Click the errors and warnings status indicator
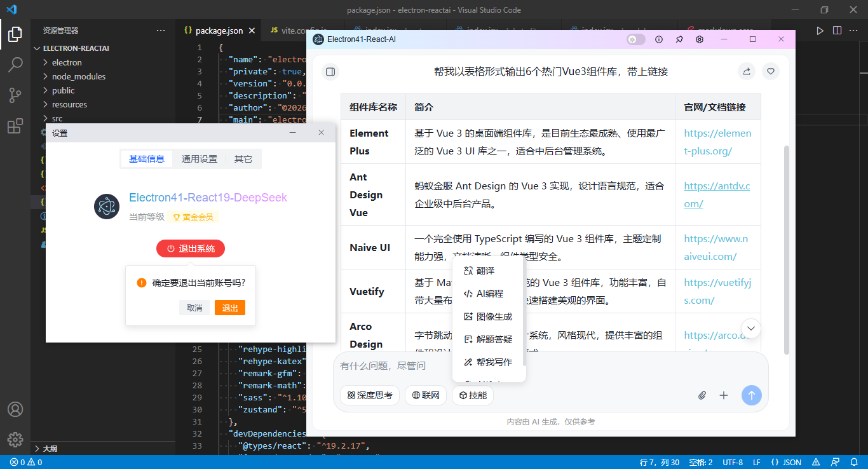Viewport: 868px width, 469px height. (26, 462)
